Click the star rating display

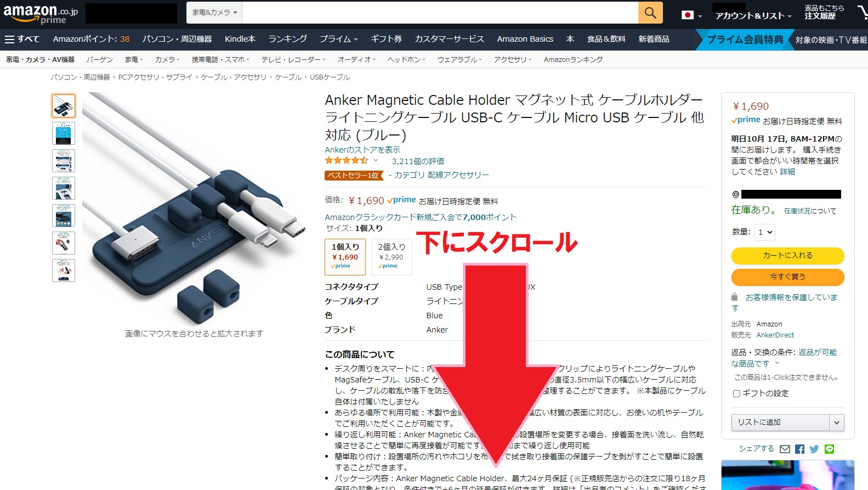pos(347,160)
